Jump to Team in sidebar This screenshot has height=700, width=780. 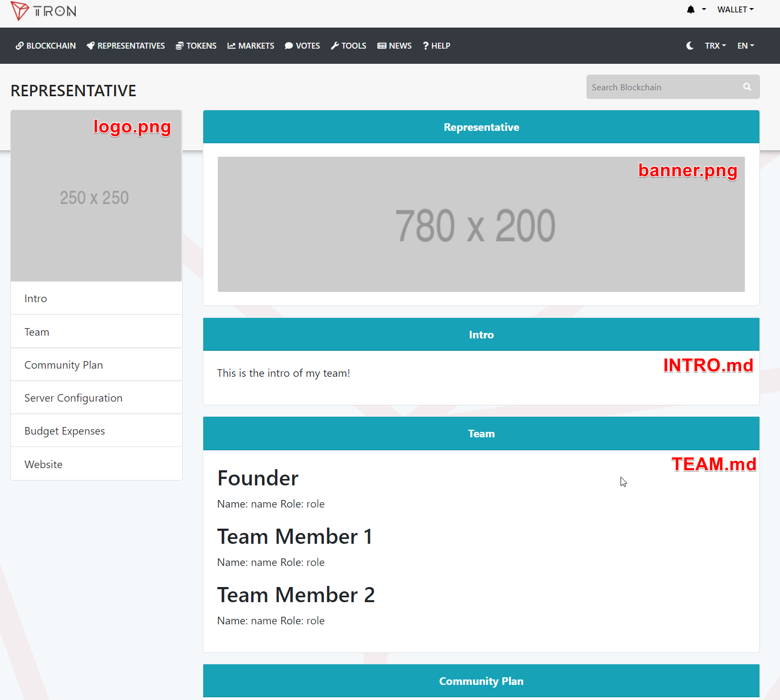coord(96,332)
